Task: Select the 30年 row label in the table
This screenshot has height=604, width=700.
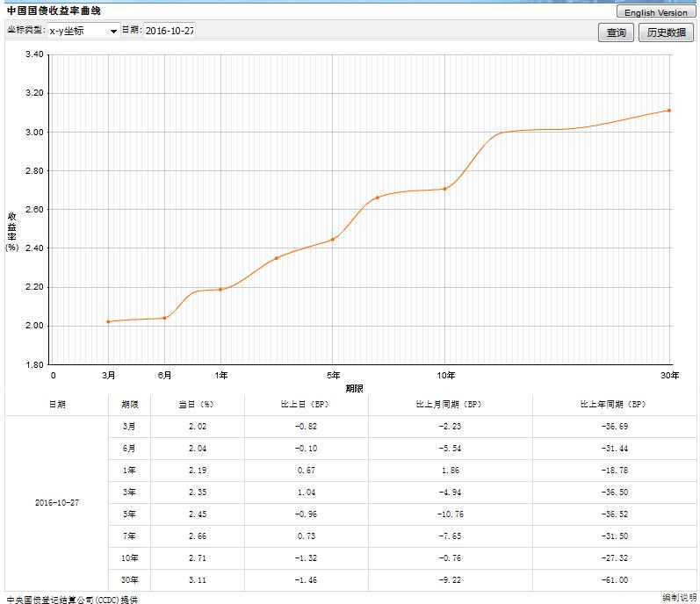Action: (129, 579)
